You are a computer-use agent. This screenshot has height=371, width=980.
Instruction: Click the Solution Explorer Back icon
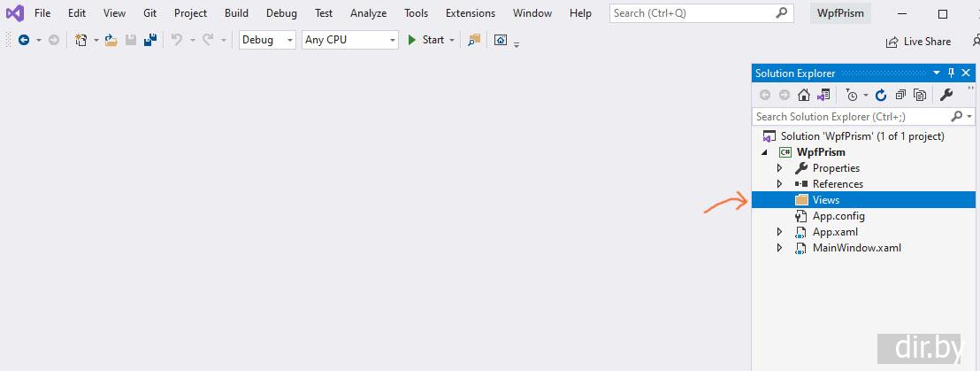[765, 95]
